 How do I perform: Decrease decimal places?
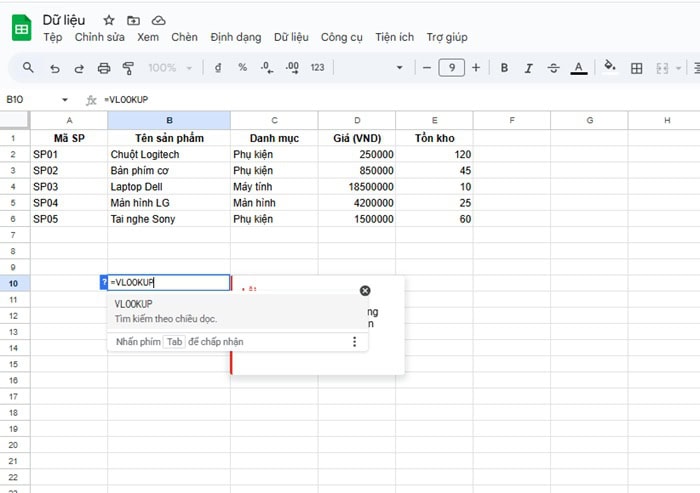pos(267,68)
